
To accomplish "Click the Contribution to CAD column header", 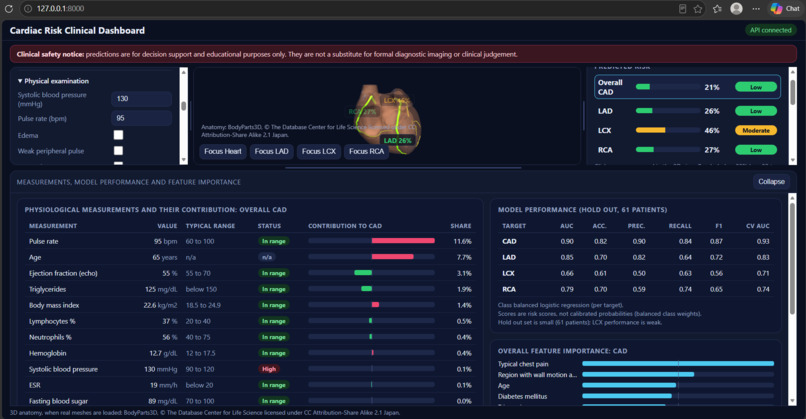I will point(345,226).
